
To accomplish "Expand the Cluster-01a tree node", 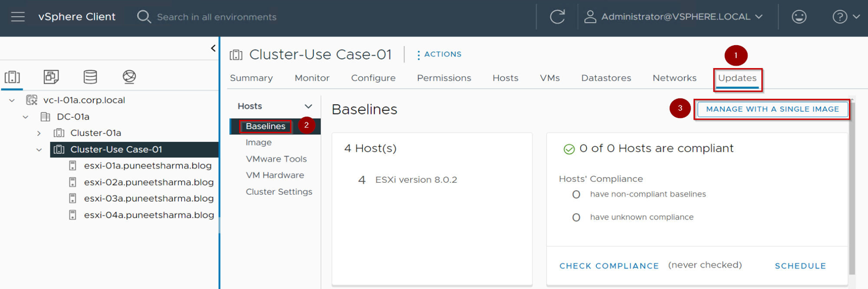I will pos(39,133).
